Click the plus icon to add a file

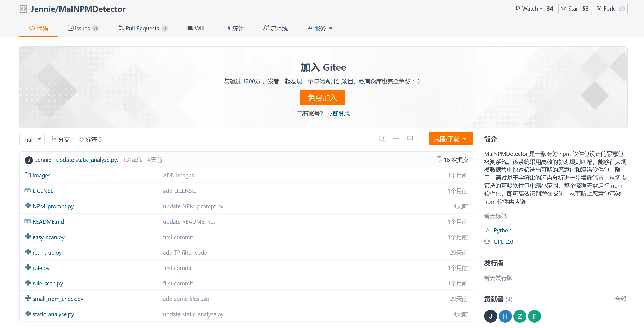click(x=396, y=139)
